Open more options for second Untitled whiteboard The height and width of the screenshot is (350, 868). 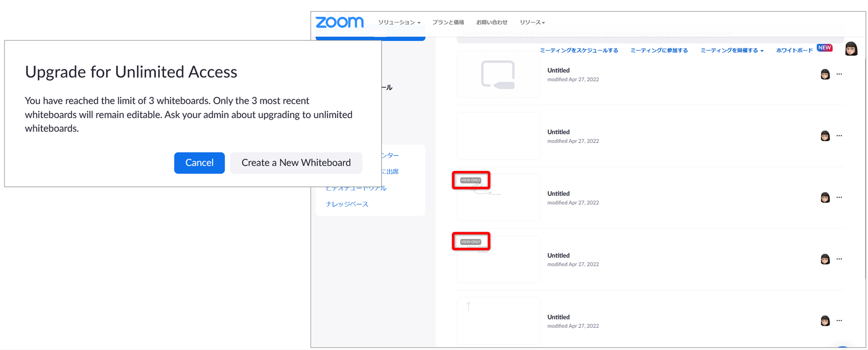(x=839, y=135)
